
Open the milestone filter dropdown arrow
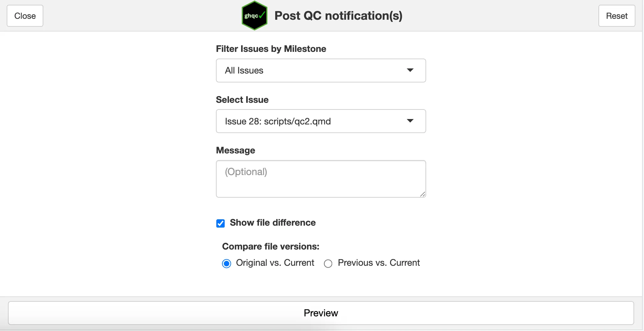coord(410,70)
